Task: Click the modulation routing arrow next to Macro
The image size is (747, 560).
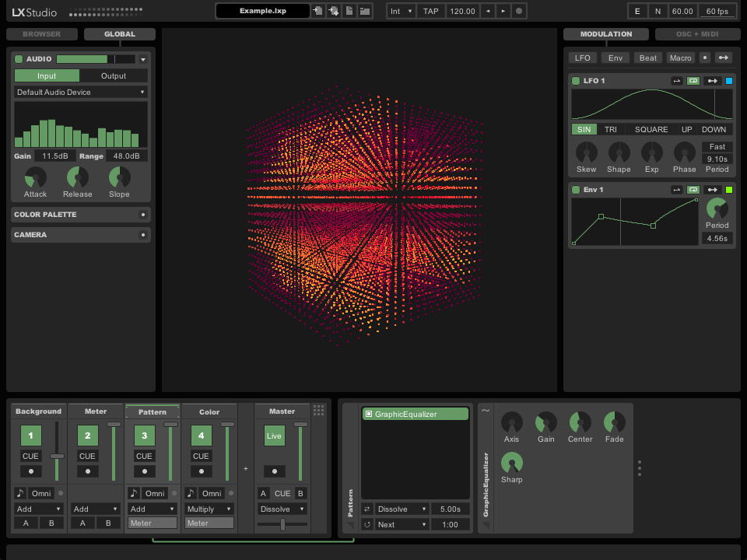Action: point(723,58)
